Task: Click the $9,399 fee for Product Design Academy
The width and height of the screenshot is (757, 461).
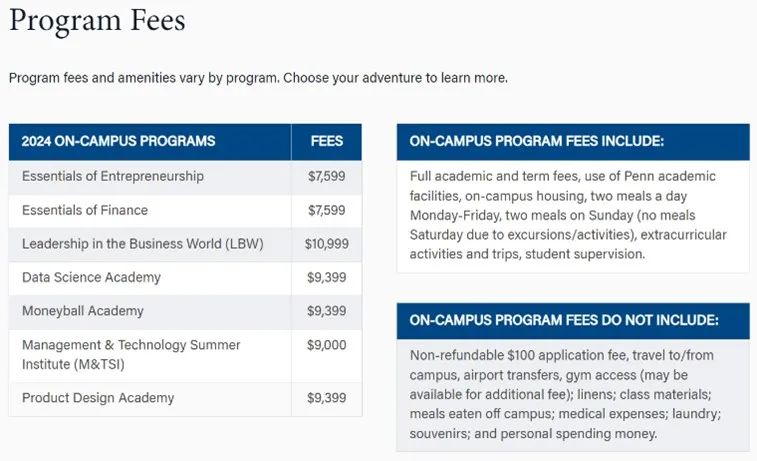Action: [327, 398]
